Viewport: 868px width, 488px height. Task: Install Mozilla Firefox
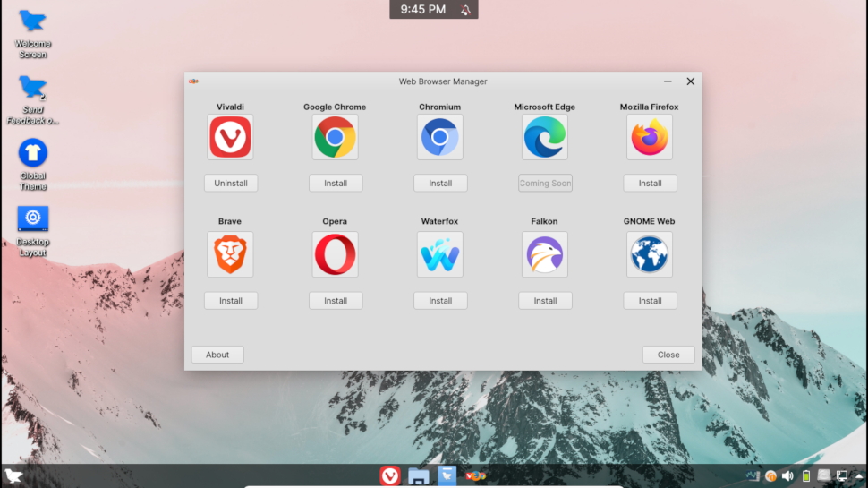[650, 184]
